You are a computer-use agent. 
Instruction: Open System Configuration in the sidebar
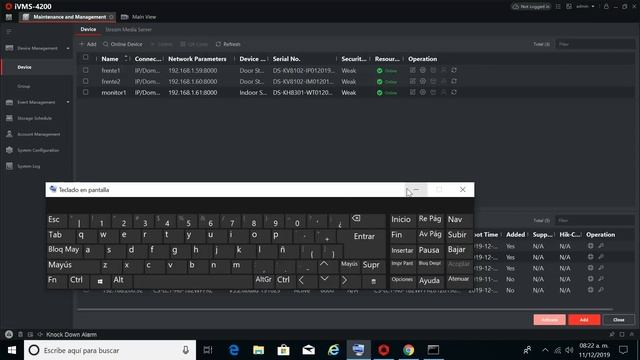coord(38,150)
